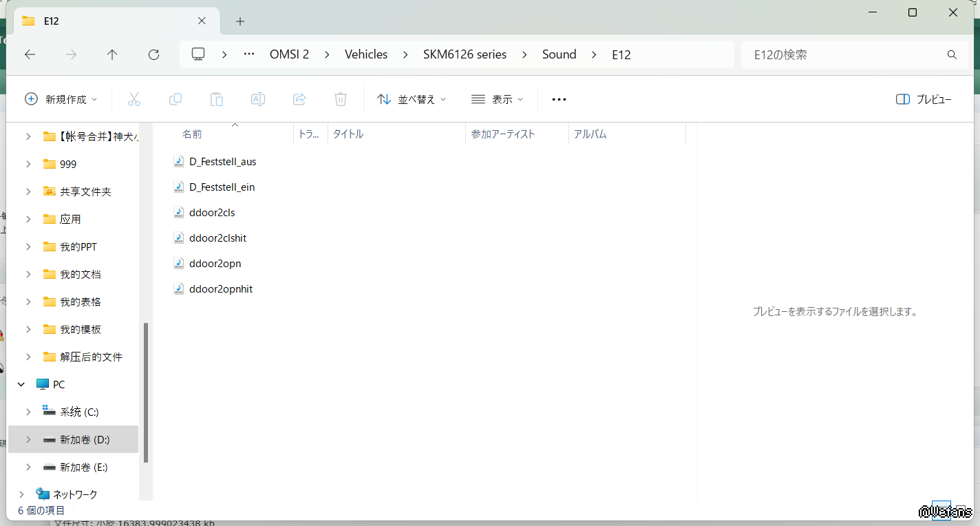
Task: Add a new tab with plus button
Action: 240,21
